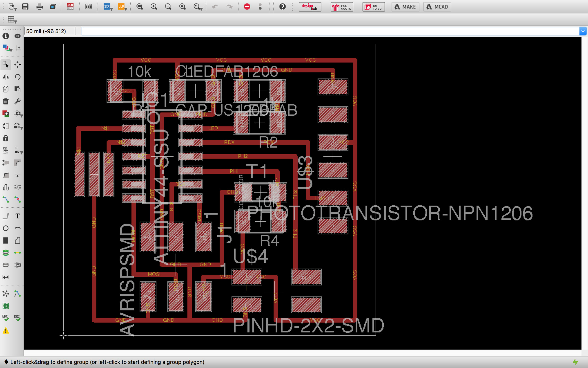Redo the last action

pos(230,7)
